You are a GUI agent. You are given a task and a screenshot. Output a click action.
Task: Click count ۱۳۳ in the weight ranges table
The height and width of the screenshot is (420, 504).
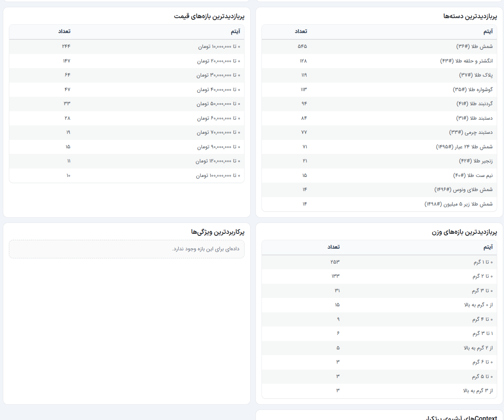coord(336,277)
